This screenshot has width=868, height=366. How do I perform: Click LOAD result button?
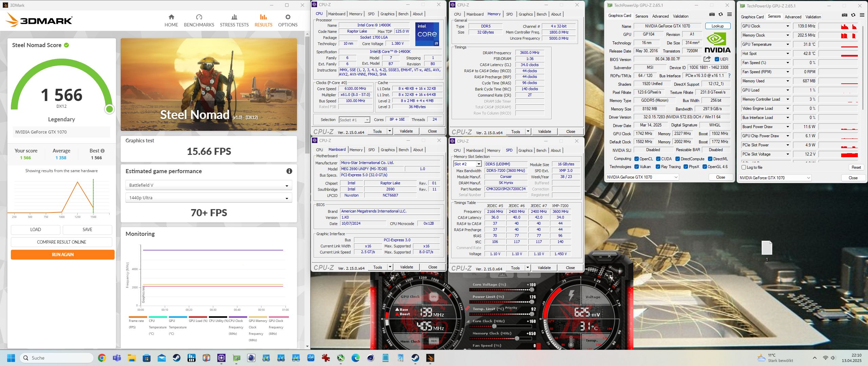pyautogui.click(x=36, y=229)
